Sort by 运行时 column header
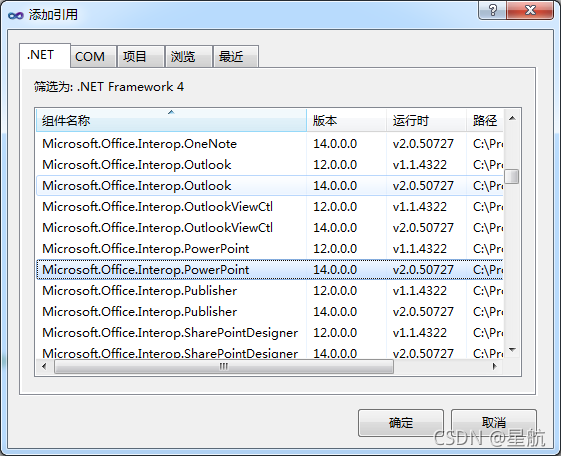Image resolution: width=561 pixels, height=456 pixels. (x=426, y=121)
